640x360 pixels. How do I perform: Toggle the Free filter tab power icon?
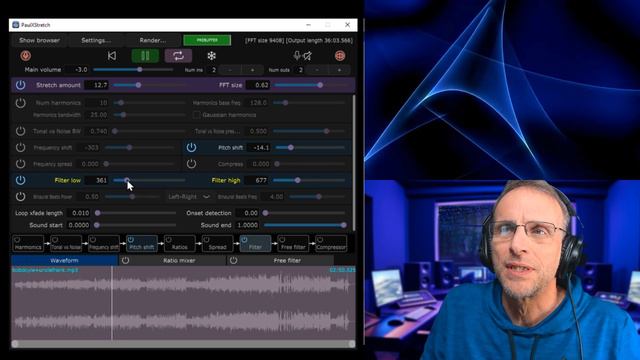tap(233, 260)
